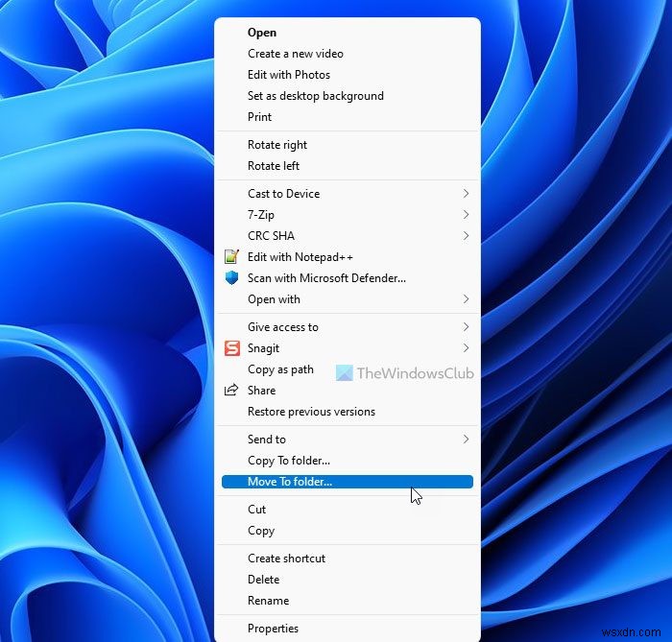Expand the Give access to chevron

(466, 327)
